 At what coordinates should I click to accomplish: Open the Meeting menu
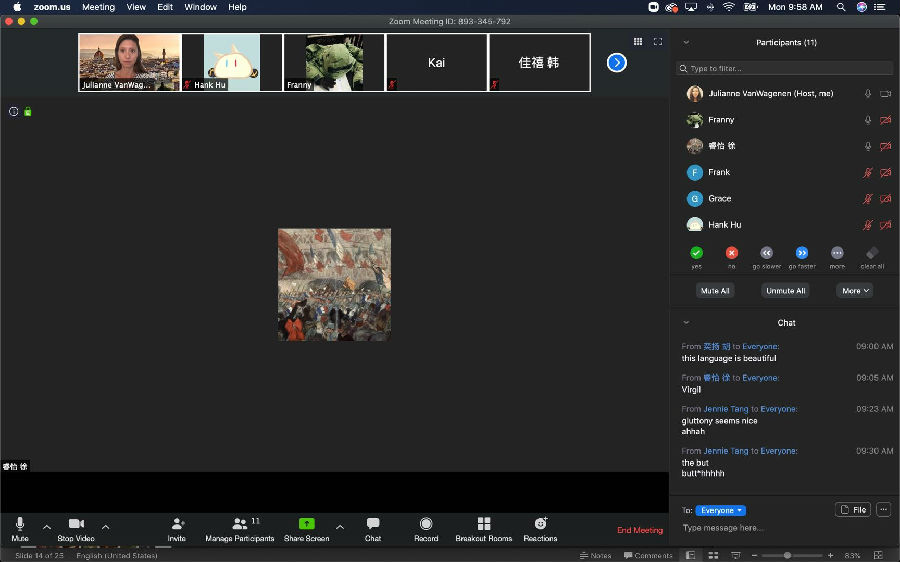coord(98,7)
